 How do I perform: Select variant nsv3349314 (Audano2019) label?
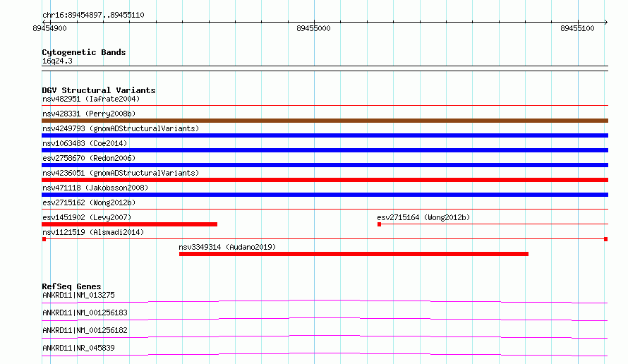[x=227, y=247]
